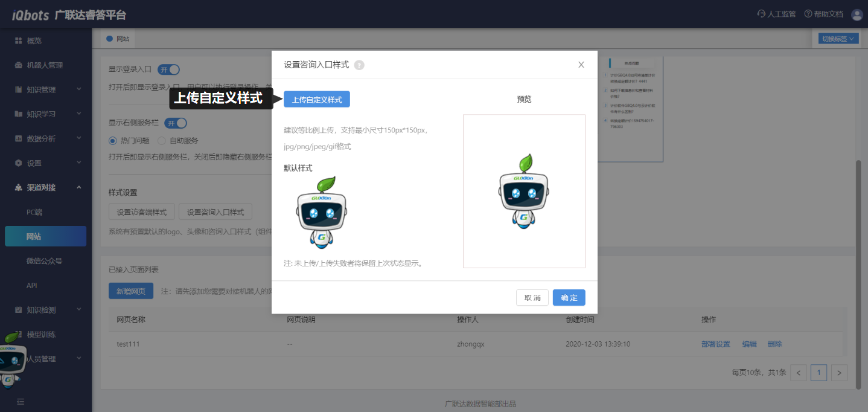Select the 热门问题 radio button
The height and width of the screenshot is (412, 868).
[113, 141]
